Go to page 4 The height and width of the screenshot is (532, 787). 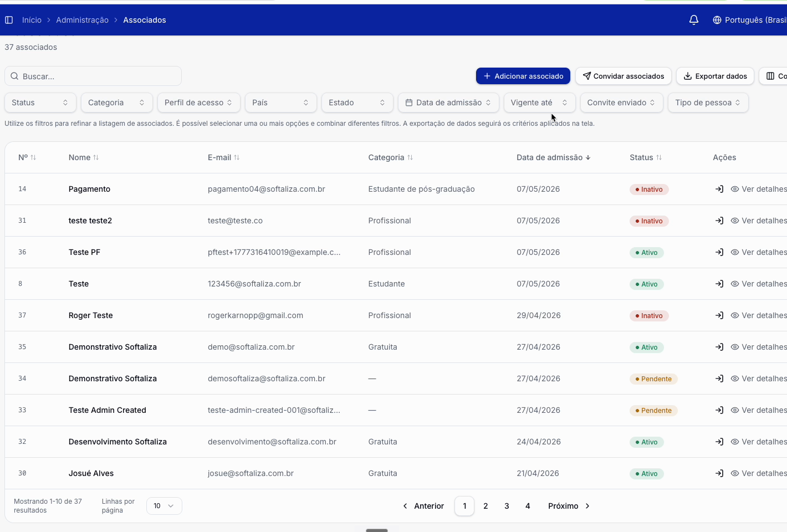click(x=528, y=506)
